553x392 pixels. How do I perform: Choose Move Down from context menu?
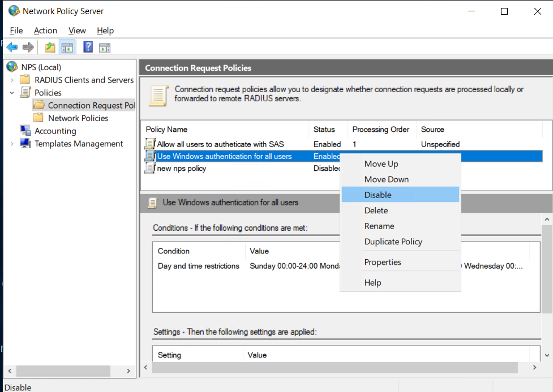tap(400, 179)
